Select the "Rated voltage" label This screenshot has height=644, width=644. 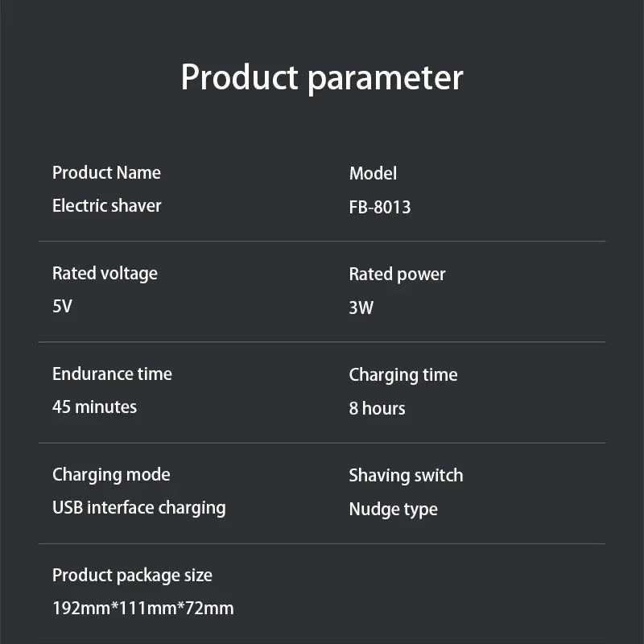pos(105,274)
